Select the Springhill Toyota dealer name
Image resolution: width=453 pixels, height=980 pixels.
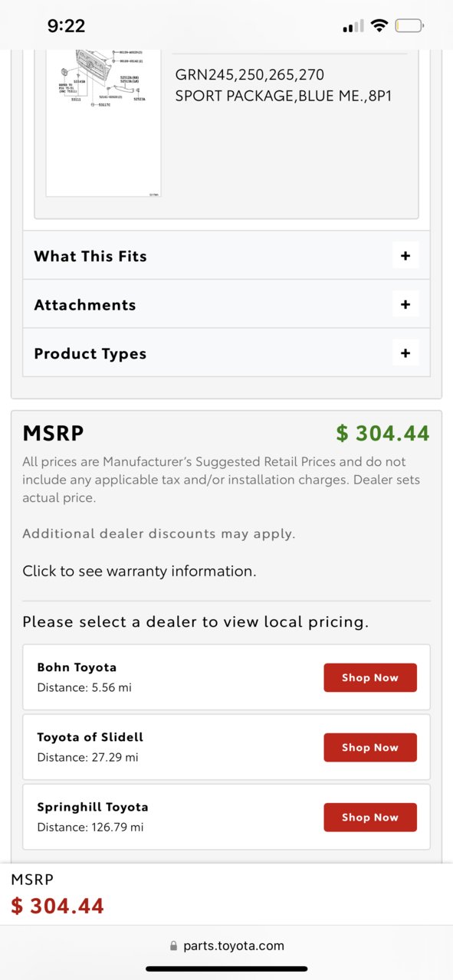tap(93, 807)
